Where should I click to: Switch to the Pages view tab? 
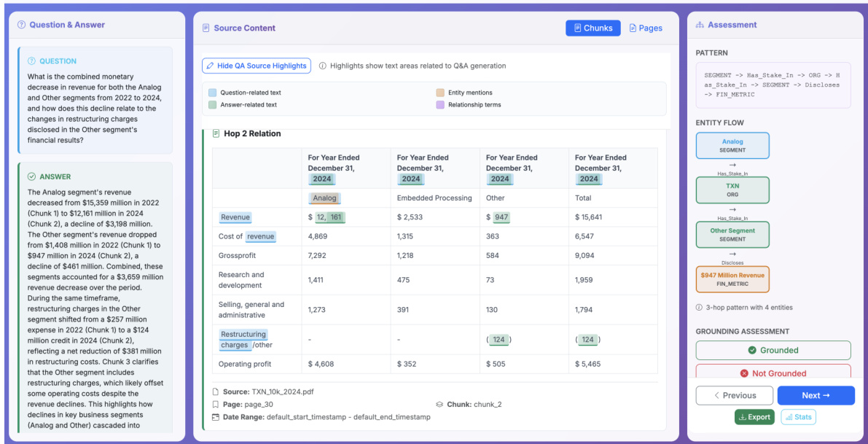(x=646, y=28)
